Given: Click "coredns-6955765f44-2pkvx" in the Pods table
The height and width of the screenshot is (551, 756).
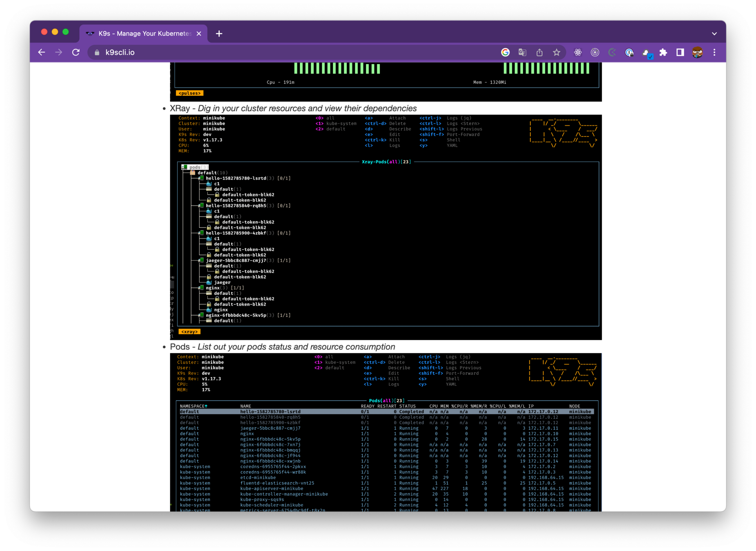Looking at the screenshot, I should pos(273,467).
